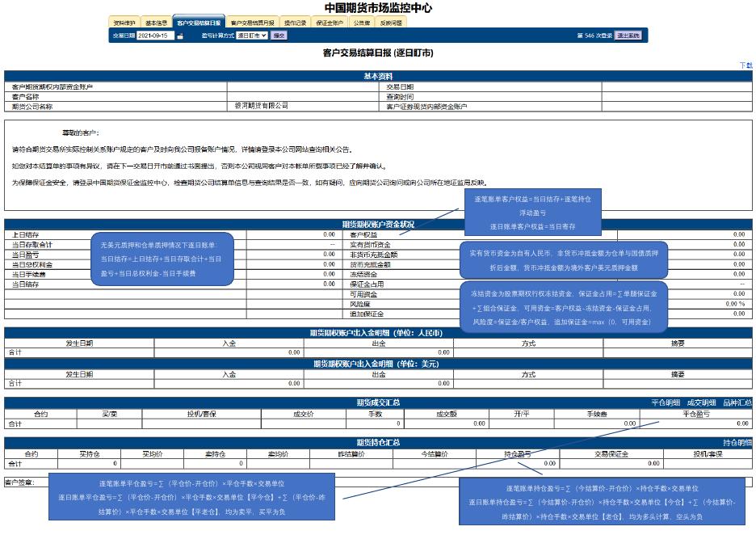The image size is (756, 535).
Task: Open the 保证金账户 tab
Action: point(330,23)
